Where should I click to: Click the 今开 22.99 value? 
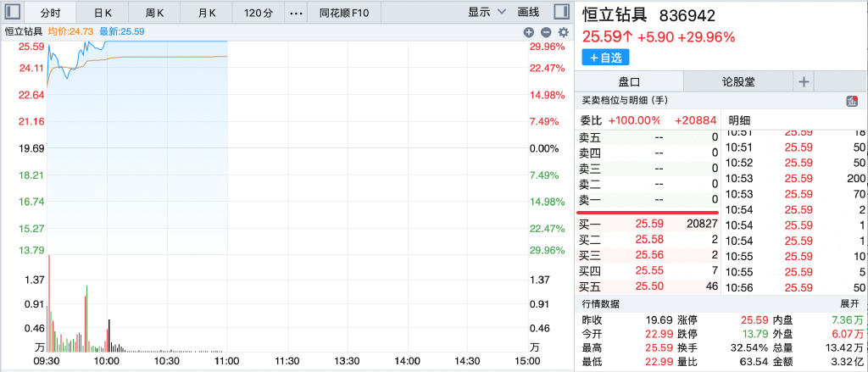point(659,335)
